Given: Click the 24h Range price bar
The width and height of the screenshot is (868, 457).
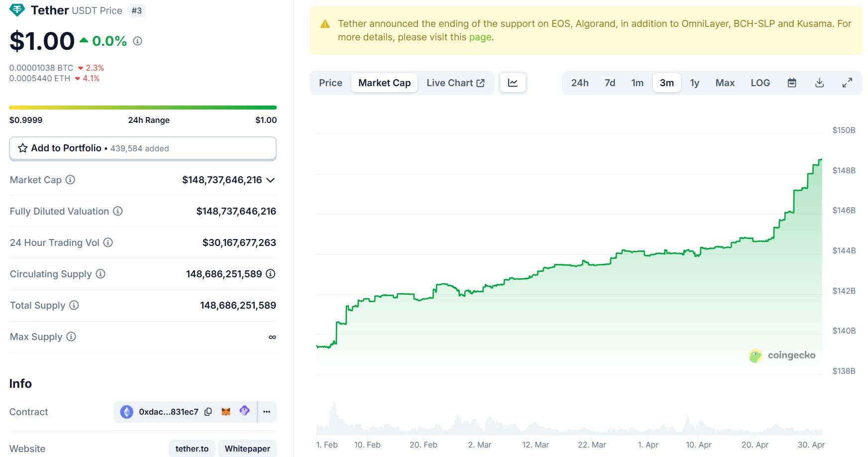Looking at the screenshot, I should point(143,108).
